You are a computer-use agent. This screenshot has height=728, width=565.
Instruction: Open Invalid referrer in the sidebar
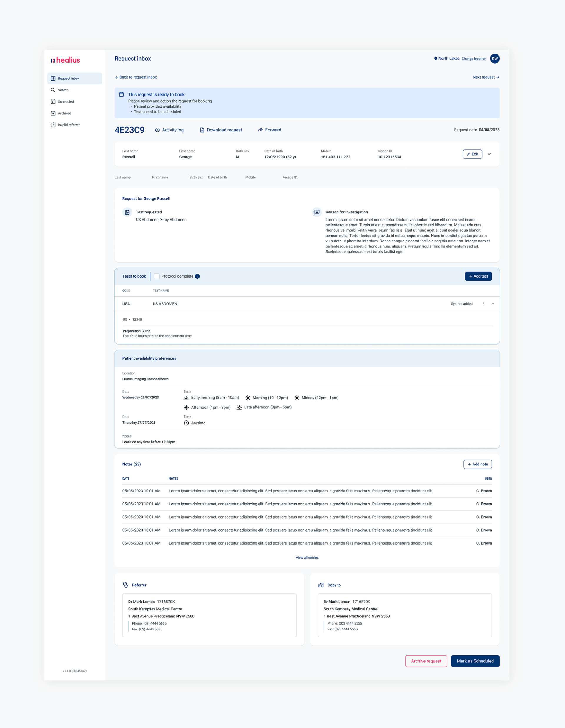[75, 125]
